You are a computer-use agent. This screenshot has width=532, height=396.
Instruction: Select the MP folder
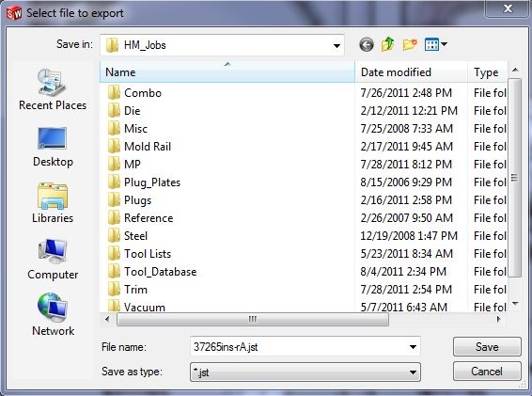coord(124,165)
